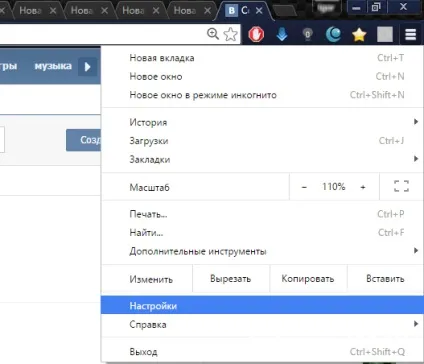The image size is (424, 364).
Task: Expand the Закладки submenu
Action: pos(262,160)
